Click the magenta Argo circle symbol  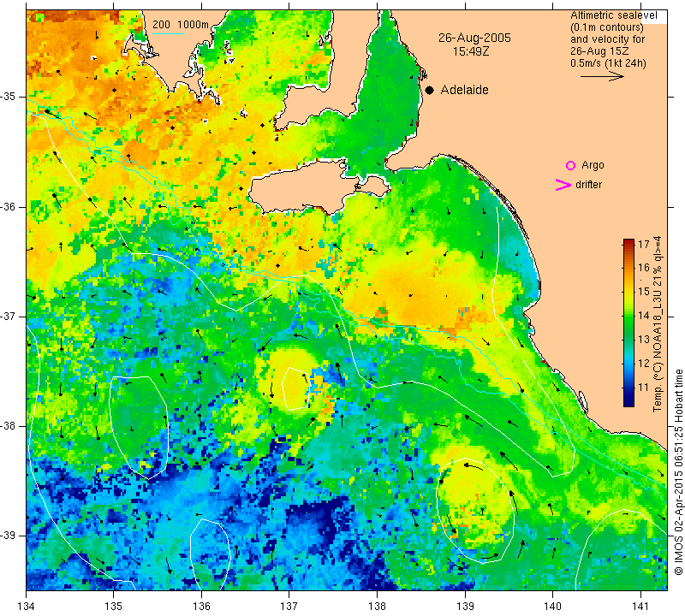tap(570, 165)
